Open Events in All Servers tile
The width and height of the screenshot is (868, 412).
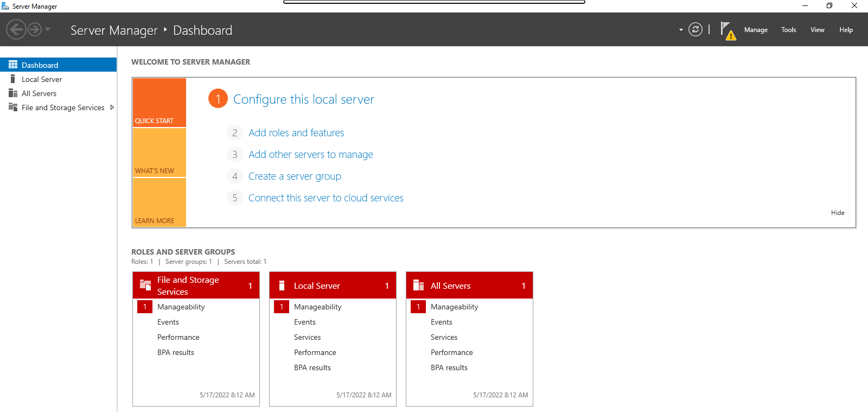(442, 322)
